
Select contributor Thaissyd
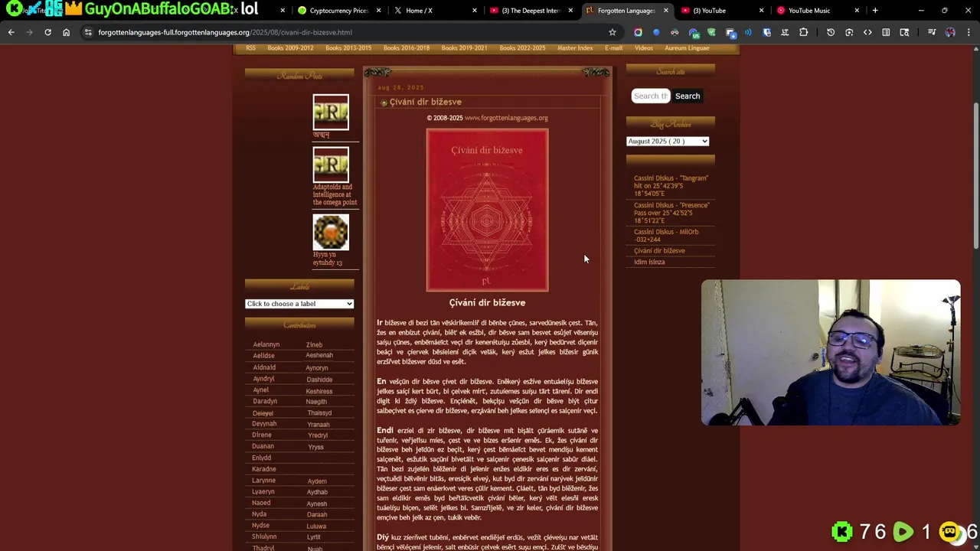(319, 412)
